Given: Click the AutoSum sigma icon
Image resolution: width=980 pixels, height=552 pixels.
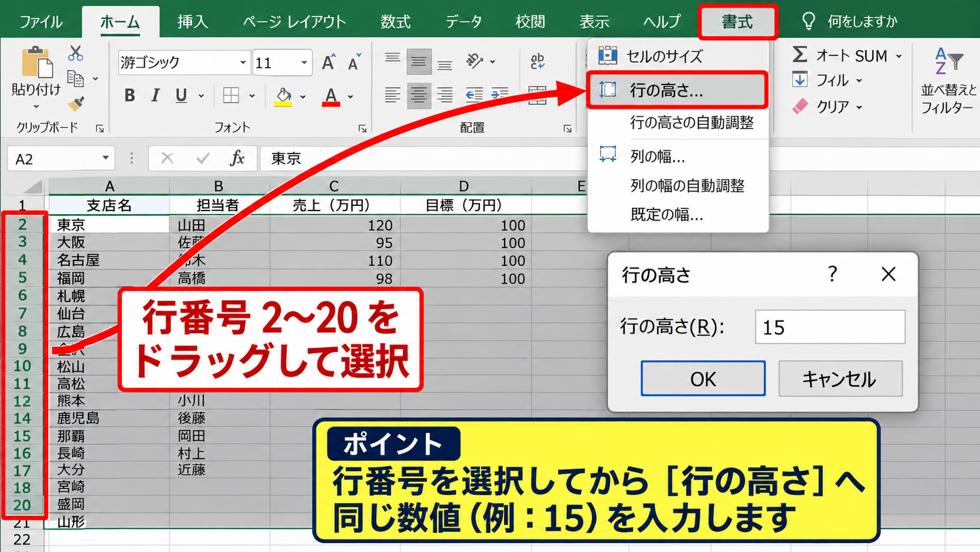Looking at the screenshot, I should click(800, 55).
